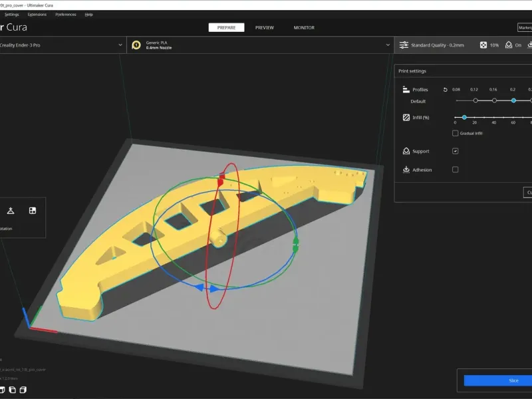Screen dimensions: 532x399
Task: Click the Lay flat rotation tool icon
Action: [x=11, y=211]
